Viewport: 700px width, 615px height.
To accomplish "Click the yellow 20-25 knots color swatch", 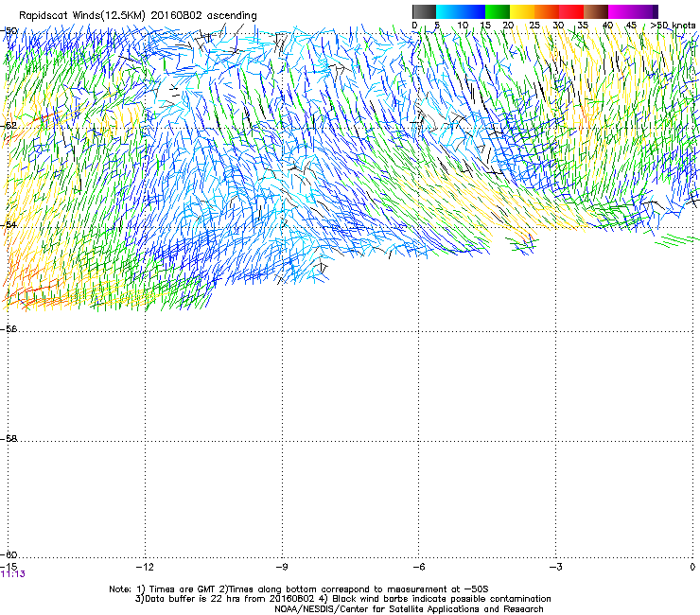I will 522,11.
